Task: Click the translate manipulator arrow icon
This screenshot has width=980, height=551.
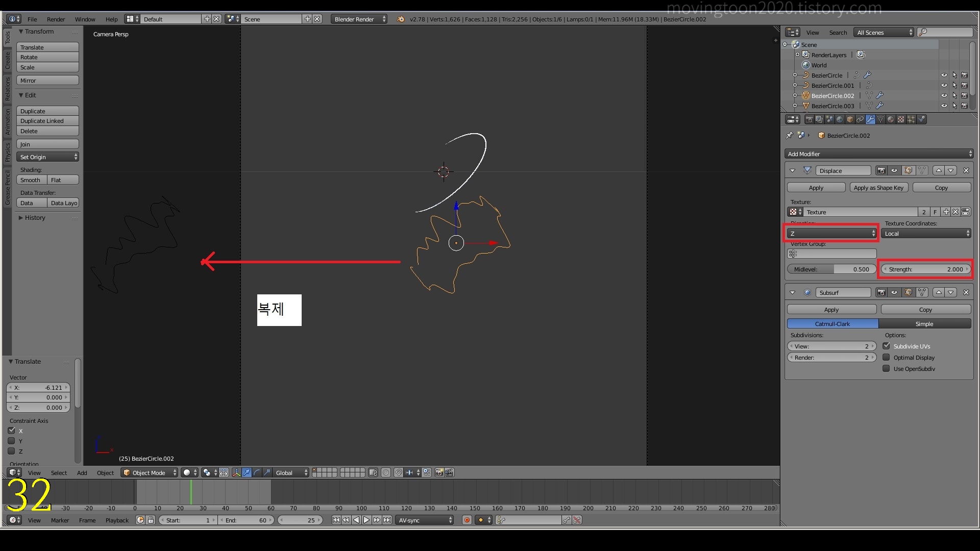Action: 247,472
